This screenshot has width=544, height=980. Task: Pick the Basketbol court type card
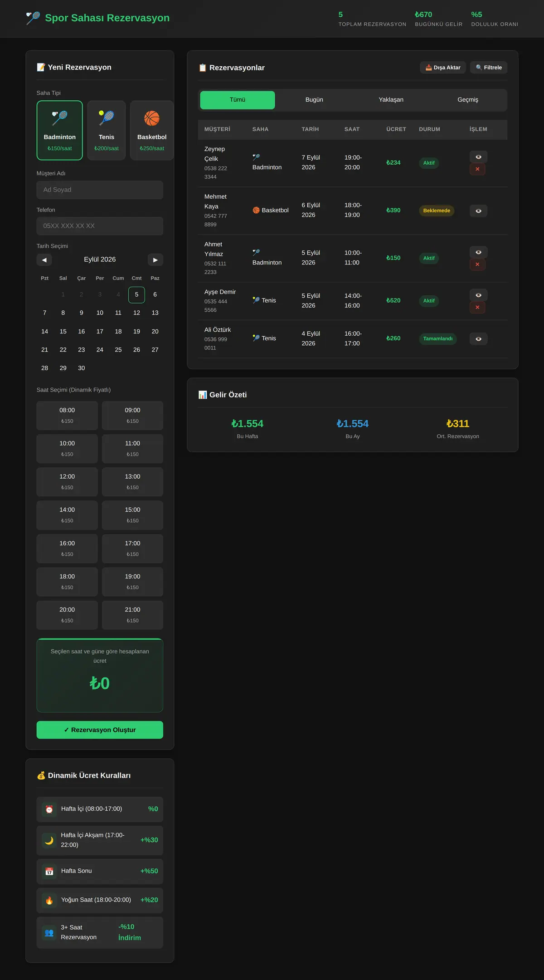click(x=152, y=130)
